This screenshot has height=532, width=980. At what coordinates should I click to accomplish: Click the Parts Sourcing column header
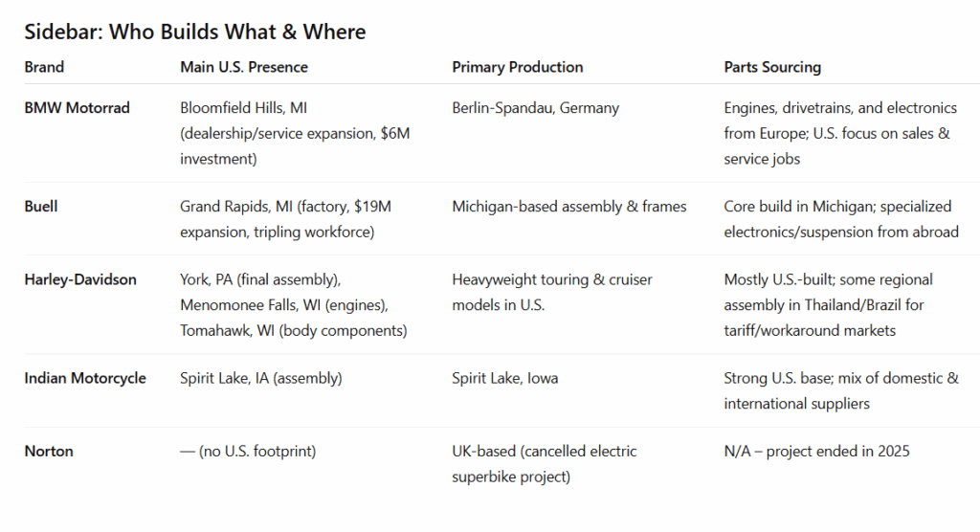click(x=772, y=67)
